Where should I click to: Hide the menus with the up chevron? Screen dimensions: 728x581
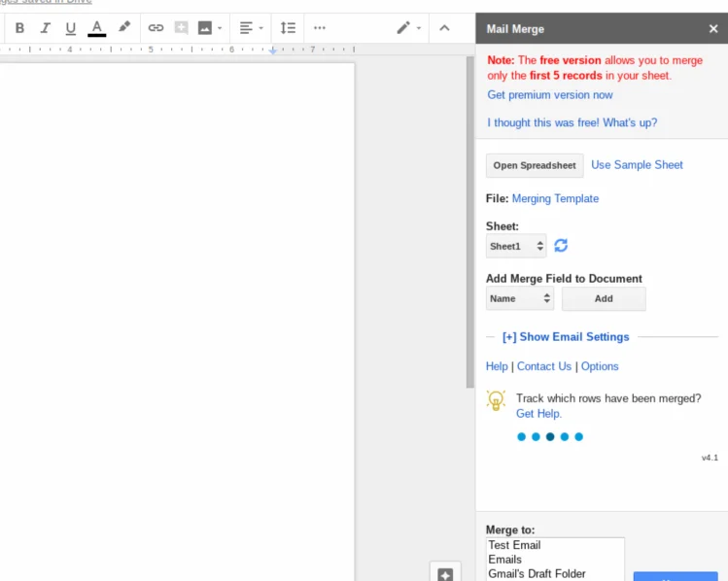[444, 28]
